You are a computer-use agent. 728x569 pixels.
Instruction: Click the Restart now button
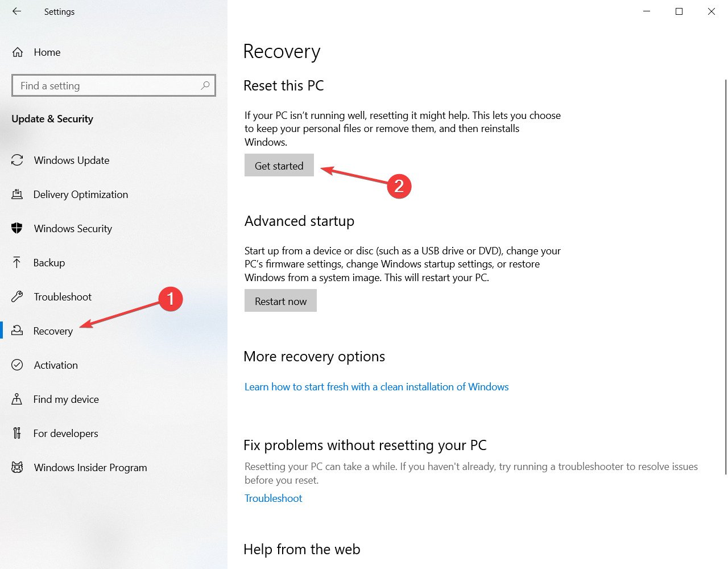(x=280, y=301)
